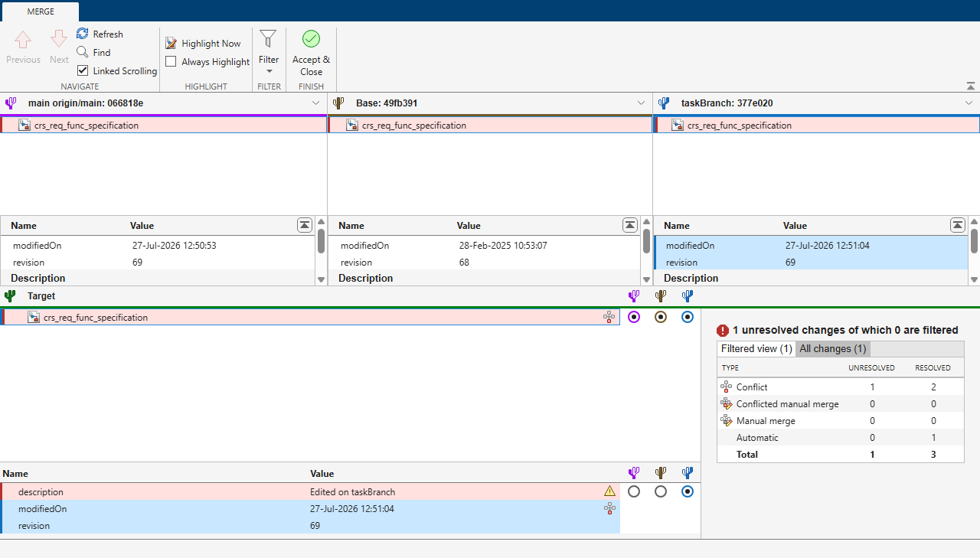Click the taskBranch properties scrollbar down arrow
Viewport: 980px width, 558px height.
(975, 280)
